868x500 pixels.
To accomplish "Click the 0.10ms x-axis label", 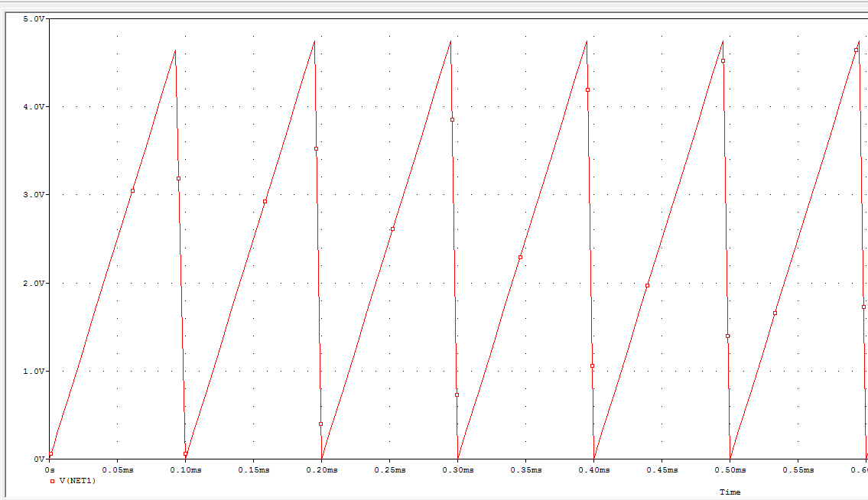I will point(186,469).
